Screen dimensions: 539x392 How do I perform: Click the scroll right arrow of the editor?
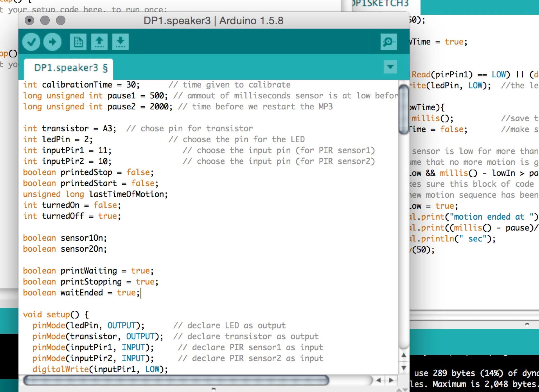(391, 380)
